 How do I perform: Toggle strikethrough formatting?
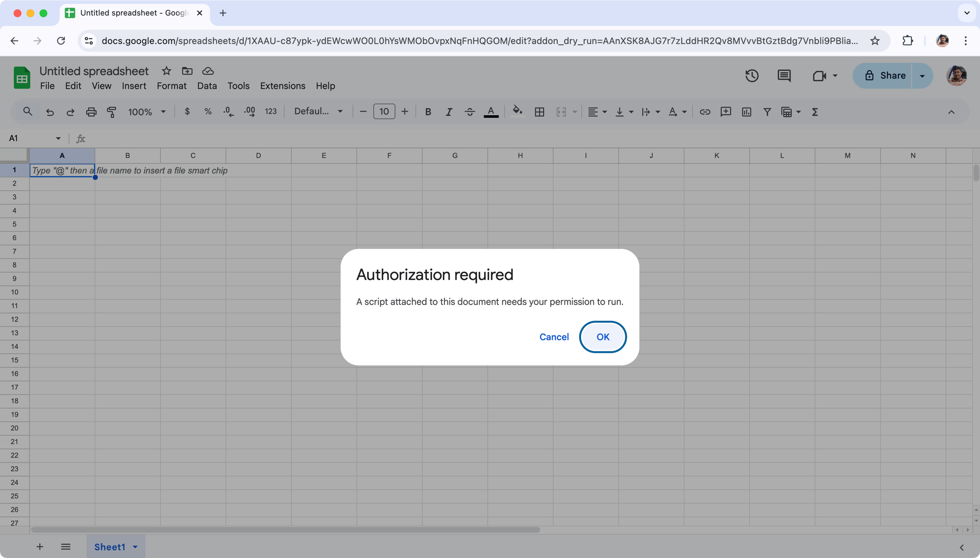tap(470, 111)
